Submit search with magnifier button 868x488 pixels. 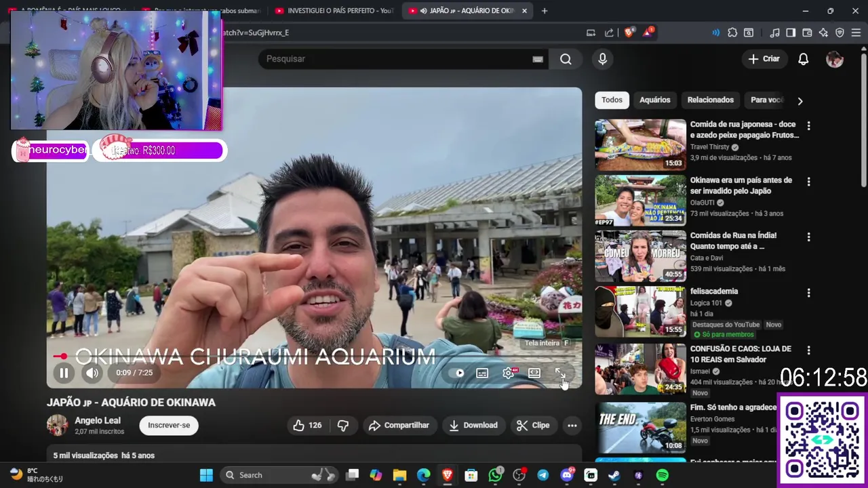(x=566, y=59)
